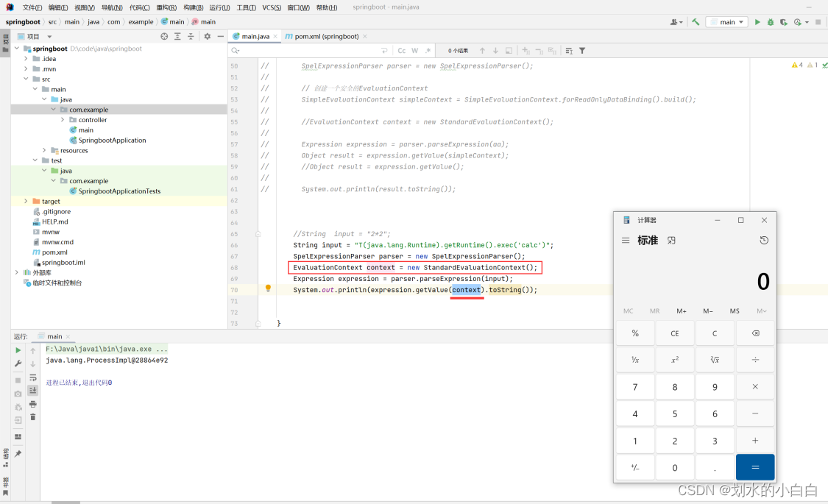The height and width of the screenshot is (504, 828).
Task: Collapse the springboot project root node
Action: (17, 49)
